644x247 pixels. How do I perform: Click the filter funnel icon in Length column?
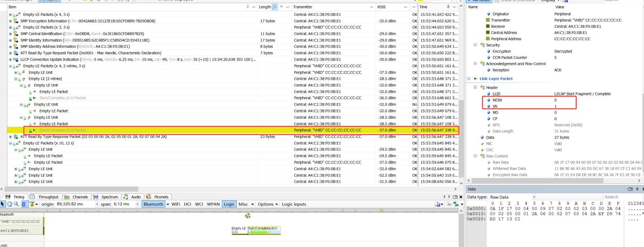[x=281, y=7]
